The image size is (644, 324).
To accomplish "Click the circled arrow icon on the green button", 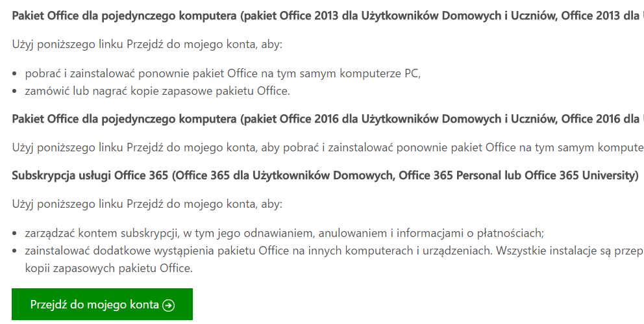I will (169, 305).
